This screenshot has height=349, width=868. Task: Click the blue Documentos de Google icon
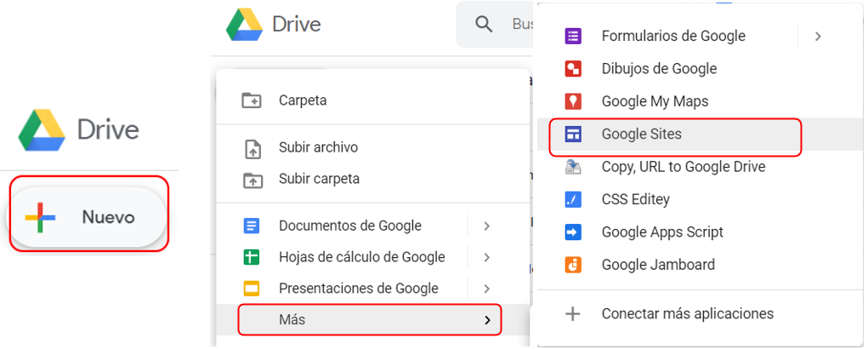(x=252, y=226)
